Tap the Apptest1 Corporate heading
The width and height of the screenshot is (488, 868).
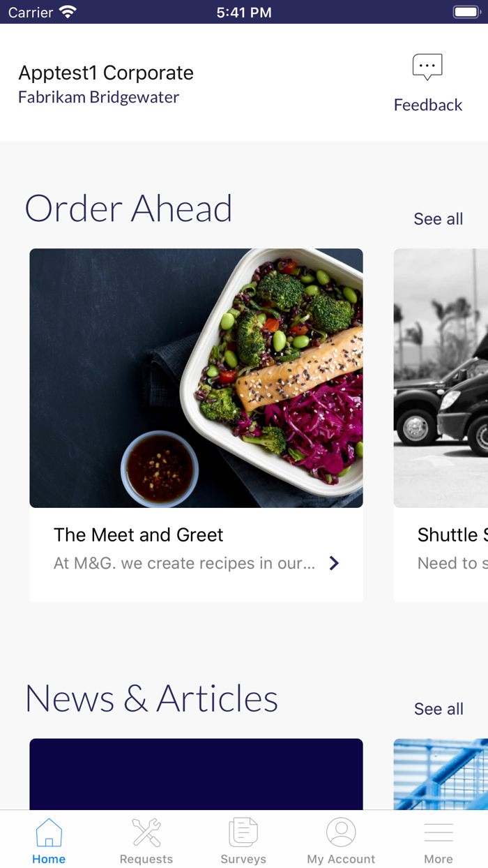(x=105, y=73)
